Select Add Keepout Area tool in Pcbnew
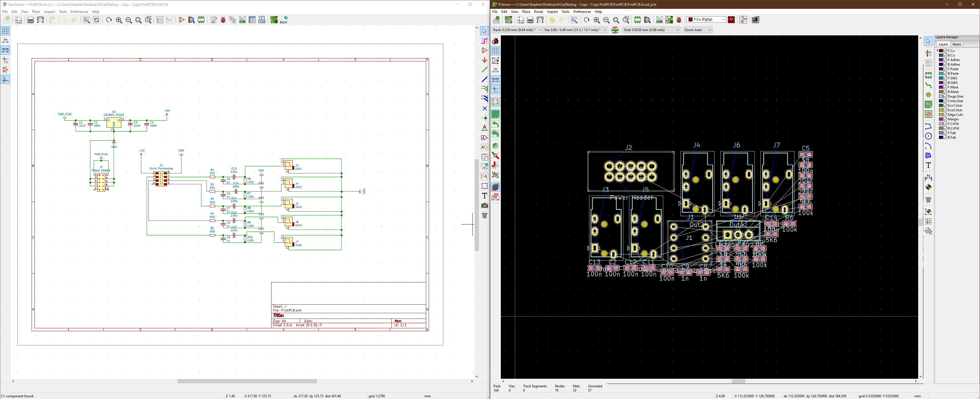Viewport: 980px width, 399px height. point(928,114)
